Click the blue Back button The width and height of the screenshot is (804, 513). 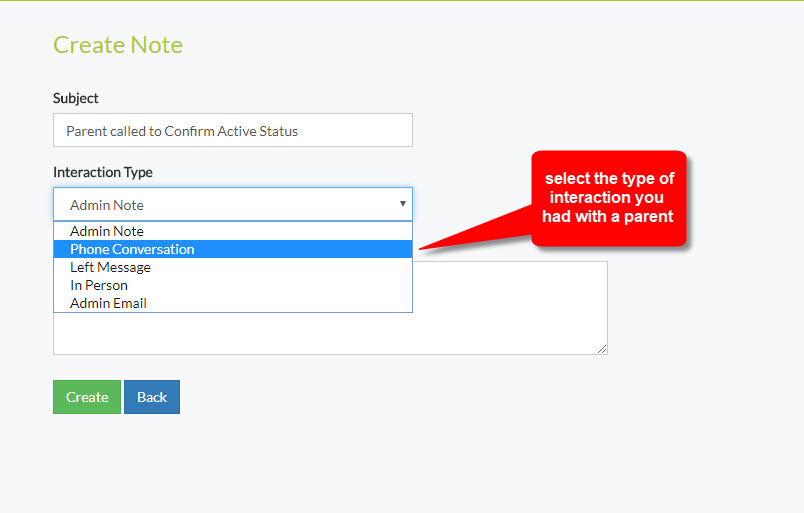(x=152, y=397)
